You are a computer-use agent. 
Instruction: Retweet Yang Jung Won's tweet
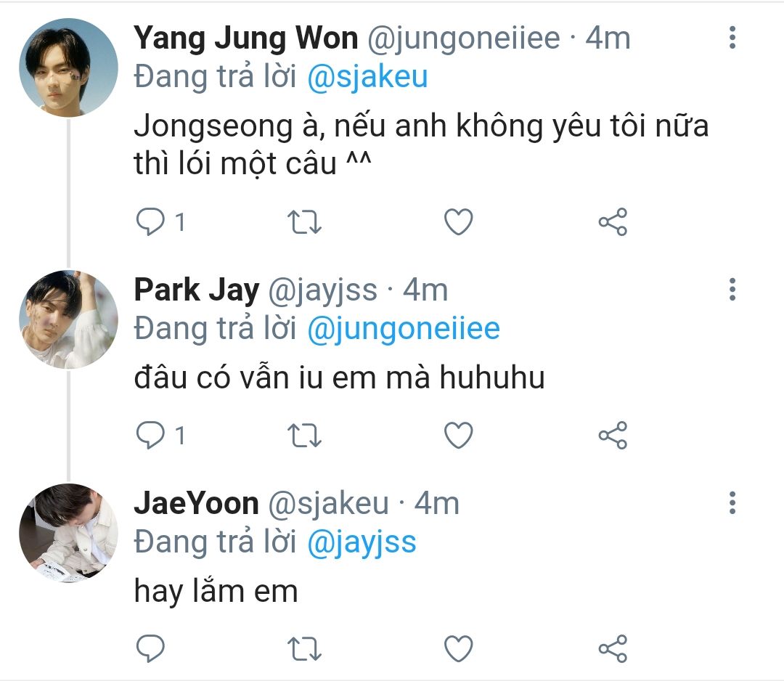click(x=305, y=222)
